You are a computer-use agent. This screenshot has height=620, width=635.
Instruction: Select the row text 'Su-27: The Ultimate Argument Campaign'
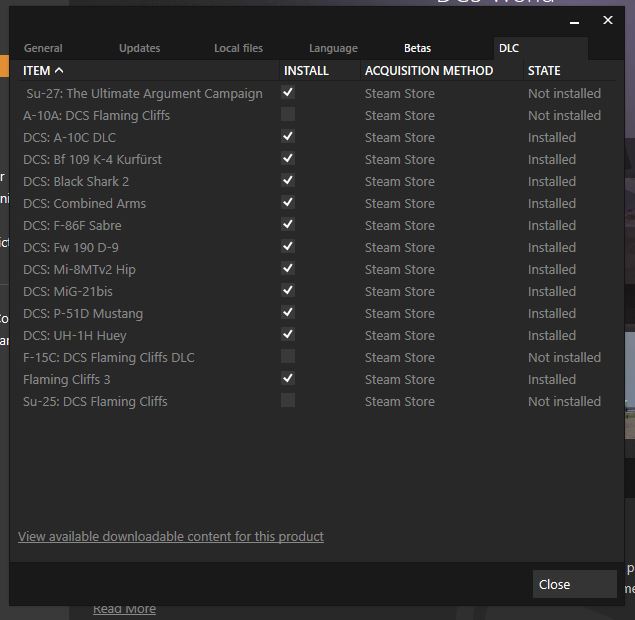(144, 94)
